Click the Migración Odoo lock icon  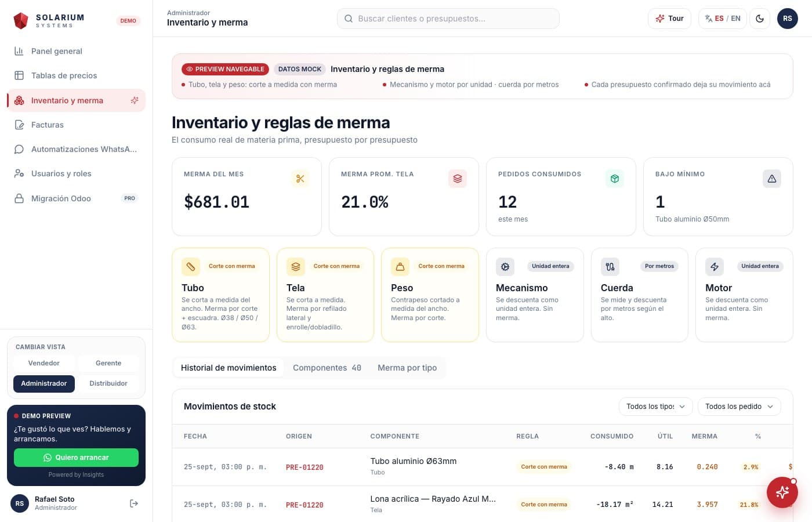(19, 198)
